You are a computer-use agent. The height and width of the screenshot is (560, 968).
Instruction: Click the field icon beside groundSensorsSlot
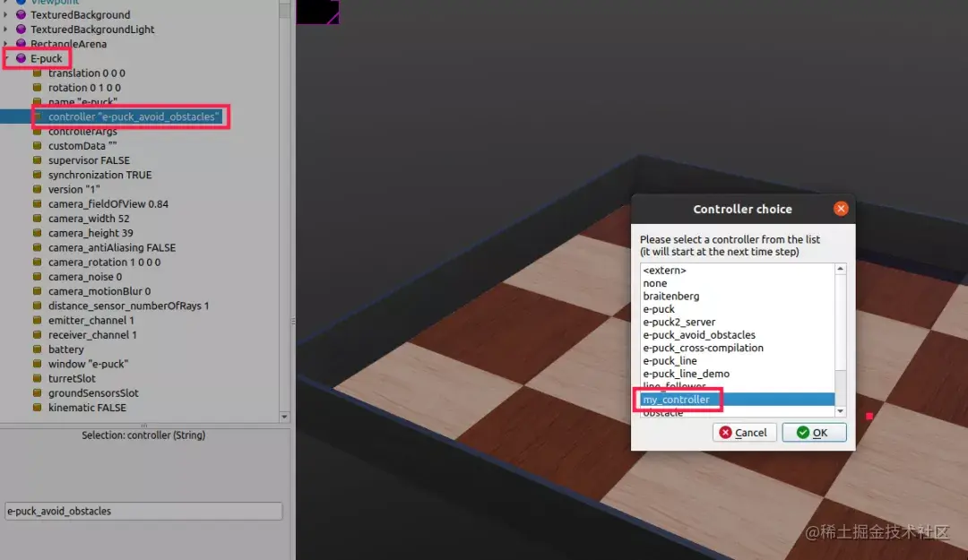[x=37, y=392]
